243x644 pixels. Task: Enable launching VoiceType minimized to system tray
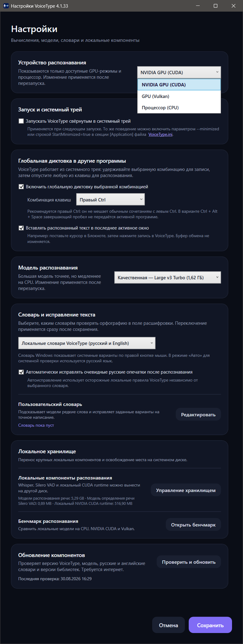click(21, 121)
